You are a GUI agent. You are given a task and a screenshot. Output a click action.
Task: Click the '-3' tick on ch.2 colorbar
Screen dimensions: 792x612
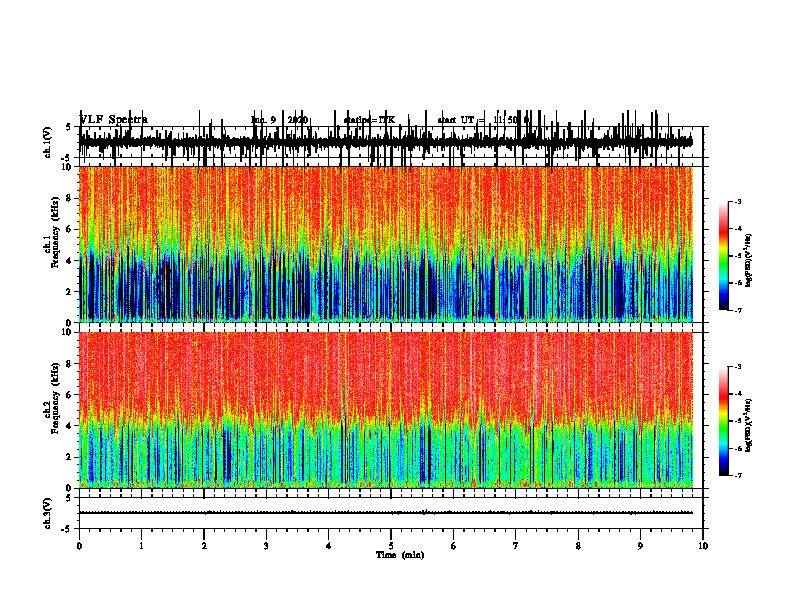click(737, 367)
